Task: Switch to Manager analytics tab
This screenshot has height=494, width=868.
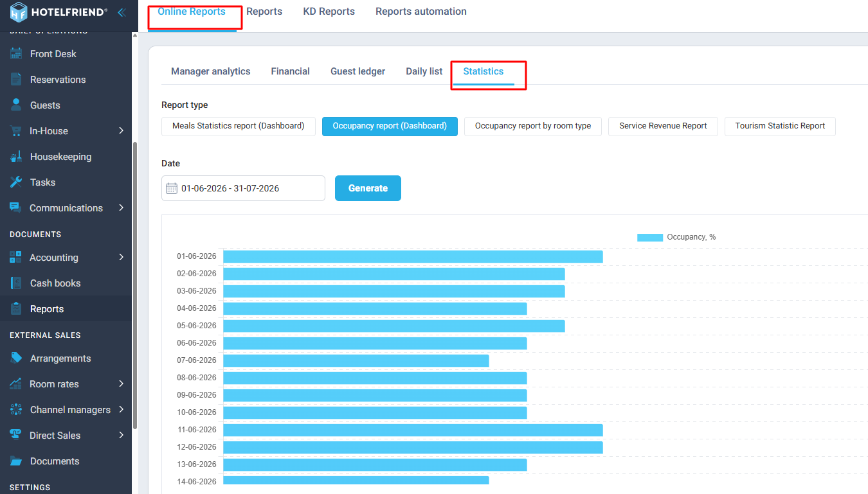Action: 211,71
